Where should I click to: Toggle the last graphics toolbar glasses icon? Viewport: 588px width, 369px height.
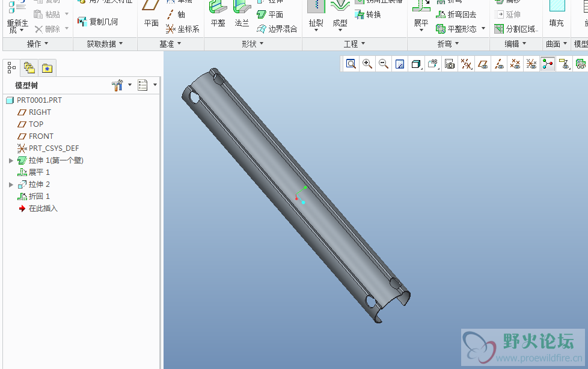tap(581, 64)
